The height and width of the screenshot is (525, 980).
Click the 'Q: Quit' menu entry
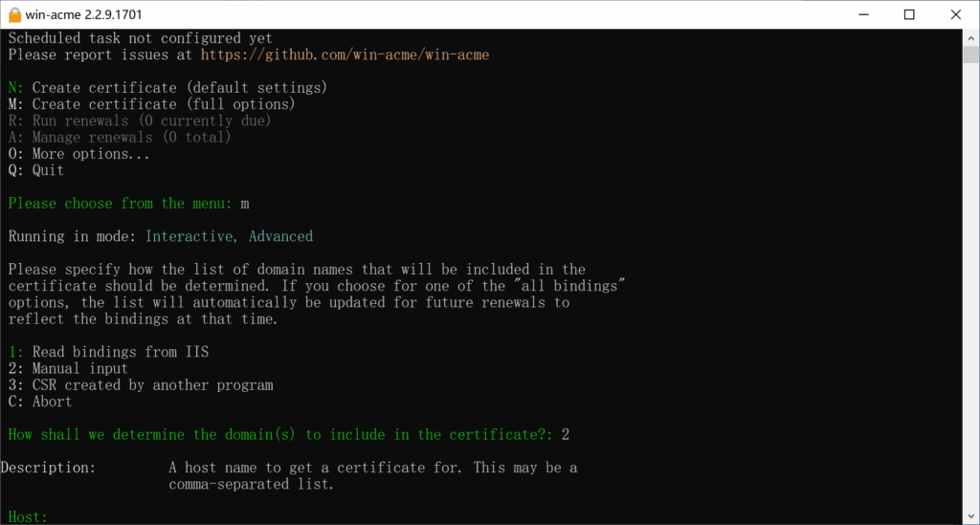click(36, 170)
